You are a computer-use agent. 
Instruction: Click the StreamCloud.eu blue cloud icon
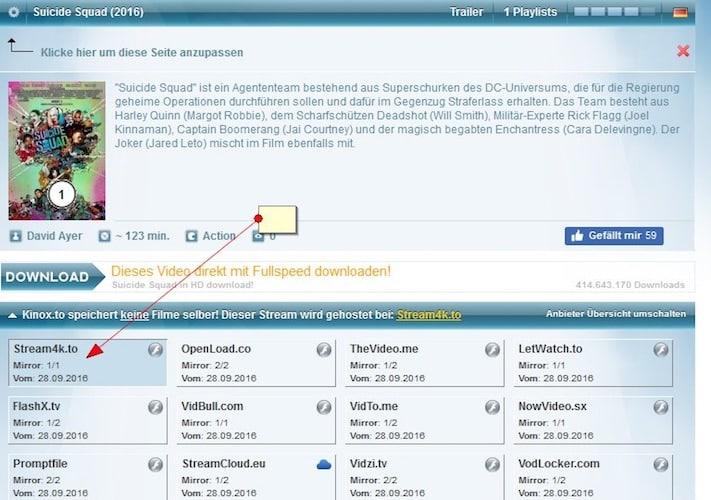click(323, 464)
